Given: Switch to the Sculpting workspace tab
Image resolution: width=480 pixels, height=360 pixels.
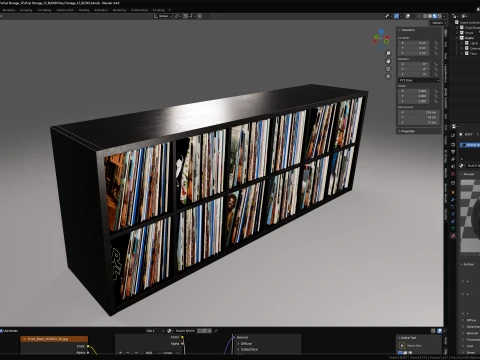Looking at the screenshot, I should [26, 10].
